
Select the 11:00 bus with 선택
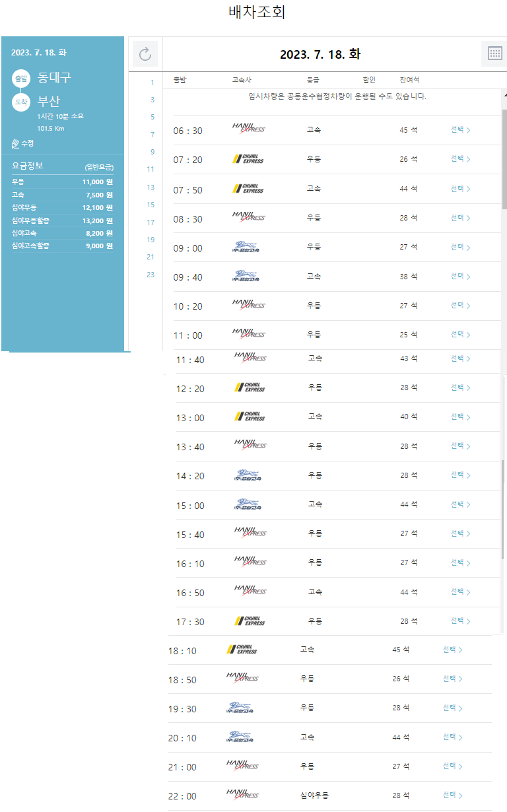461,335
